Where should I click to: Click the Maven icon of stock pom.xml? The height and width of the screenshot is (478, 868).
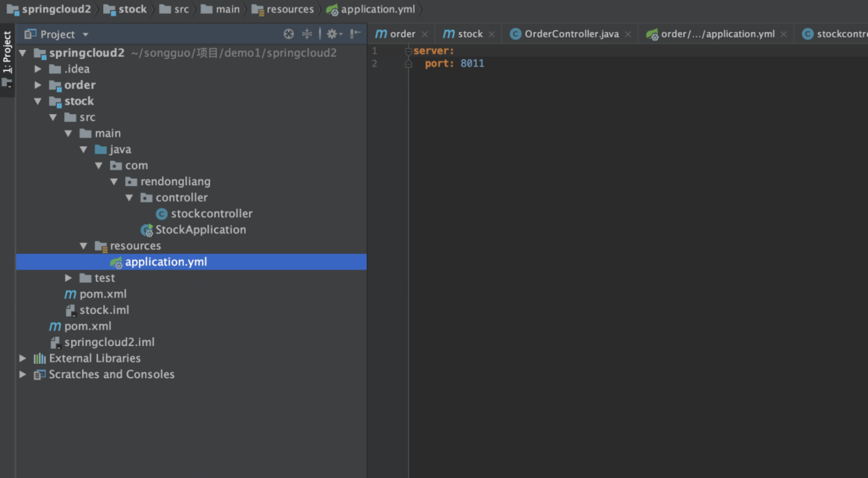70,294
